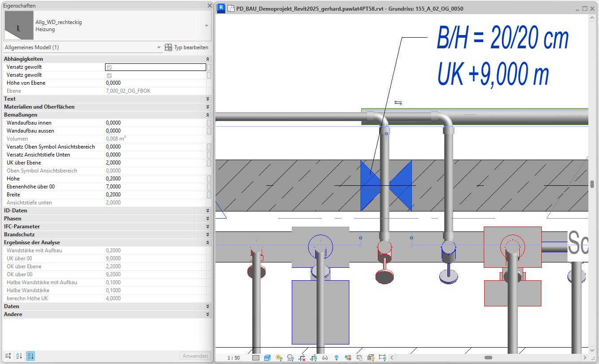The image size is (599, 364).
Task: Click the Visual Style cube icon
Action: coord(267,358)
